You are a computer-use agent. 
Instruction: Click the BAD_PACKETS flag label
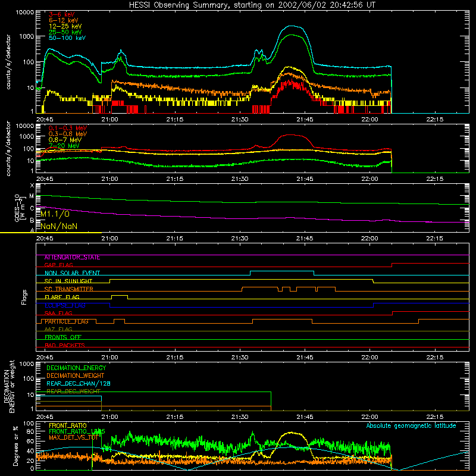(65, 345)
